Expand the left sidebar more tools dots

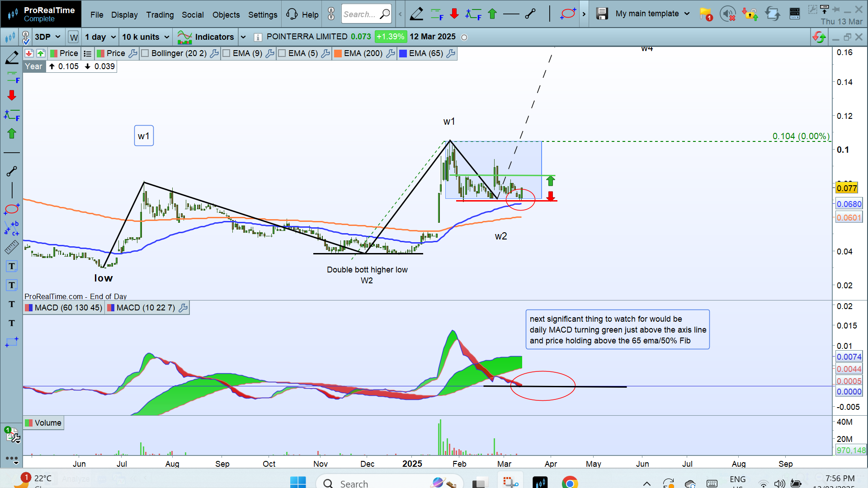pos(12,459)
